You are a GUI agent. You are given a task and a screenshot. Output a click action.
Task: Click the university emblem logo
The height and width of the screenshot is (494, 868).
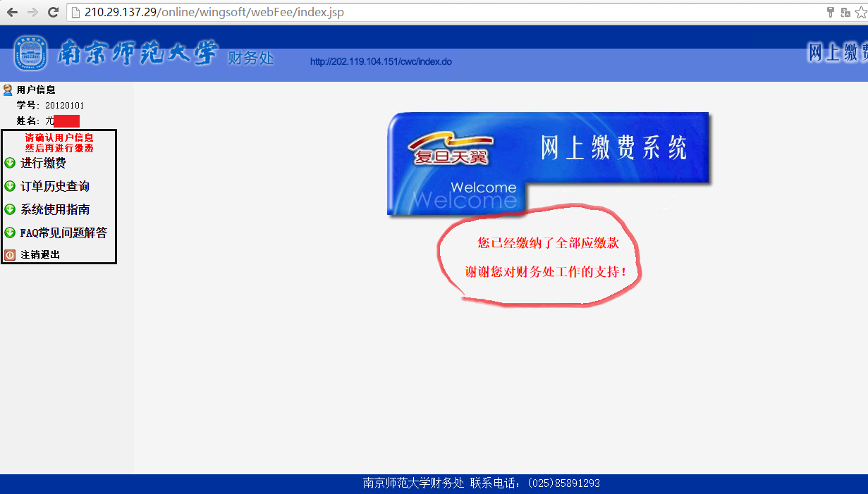[31, 54]
